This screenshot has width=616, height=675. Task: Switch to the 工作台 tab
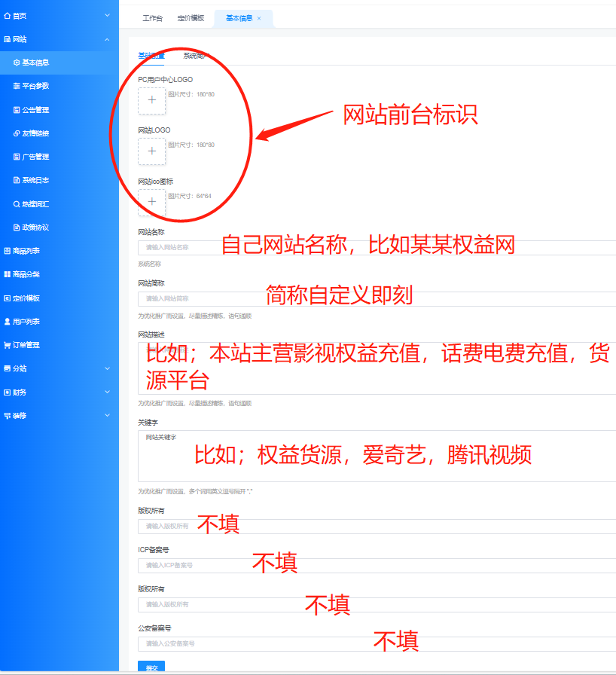pos(152,18)
